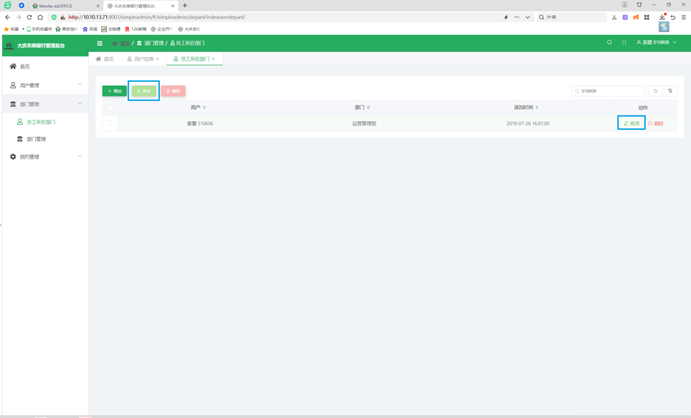The height and width of the screenshot is (418, 691).
Task: Collapse the 部门管理 sidebar menu
Action: 44,104
